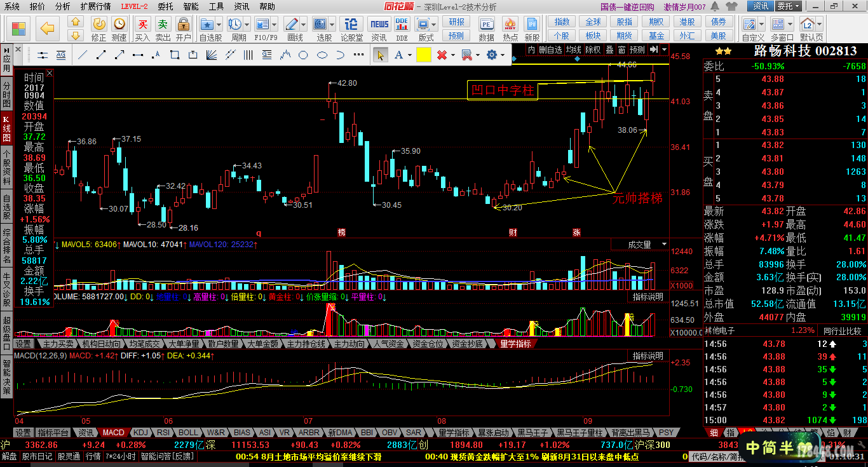The width and height of the screenshot is (868, 467).
Task: Select the straight line drawing tool
Action: (x=83, y=55)
